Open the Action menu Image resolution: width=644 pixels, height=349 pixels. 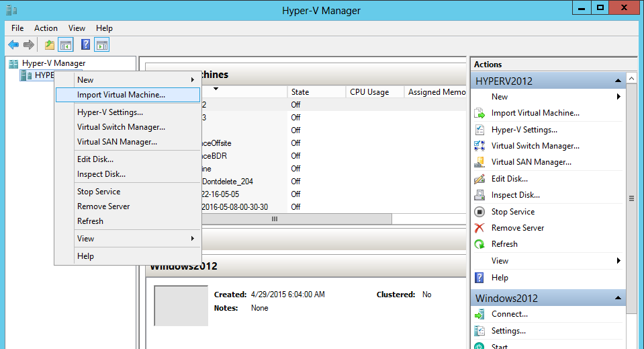coord(46,28)
